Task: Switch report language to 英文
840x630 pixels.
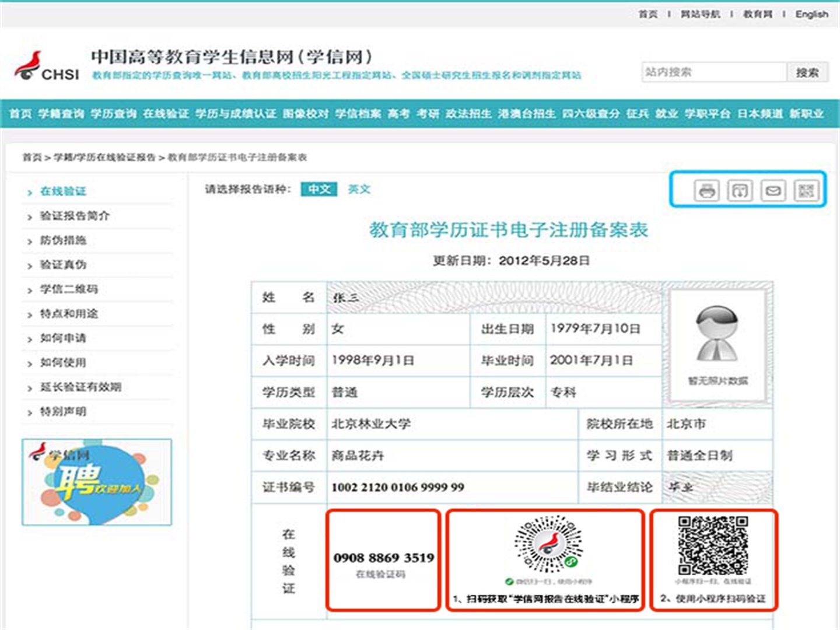Action: coord(360,189)
